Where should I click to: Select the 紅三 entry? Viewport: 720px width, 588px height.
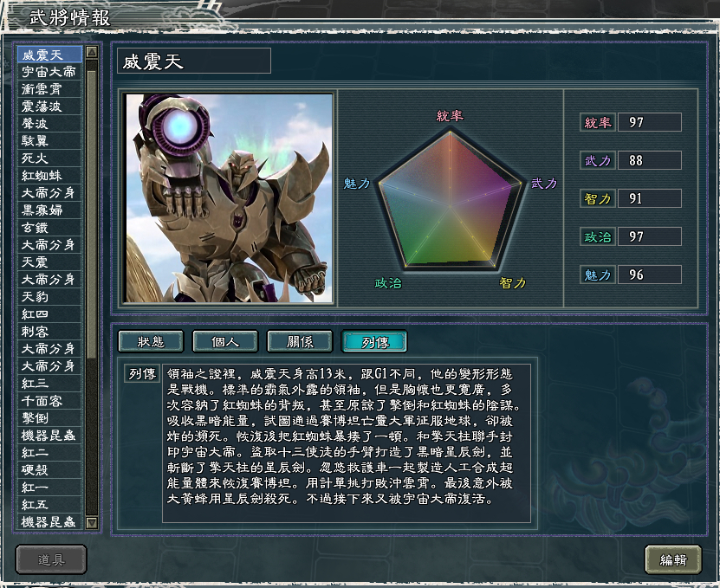(49, 384)
